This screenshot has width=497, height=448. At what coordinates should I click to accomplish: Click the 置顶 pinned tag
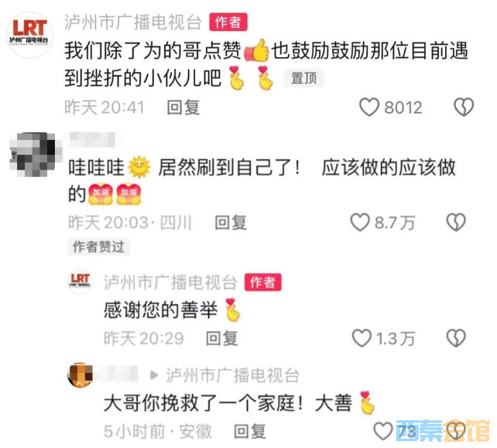coord(303,78)
